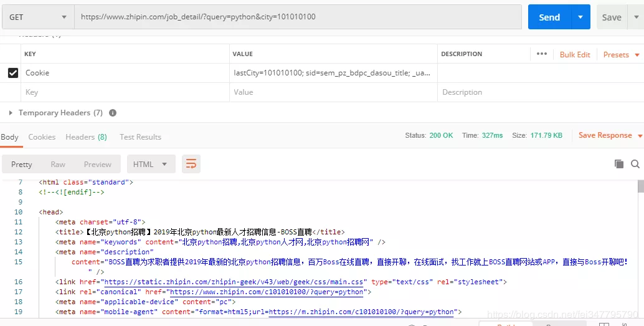Click the meta keywords line
The height and width of the screenshot is (326, 644).
[x=220, y=242]
